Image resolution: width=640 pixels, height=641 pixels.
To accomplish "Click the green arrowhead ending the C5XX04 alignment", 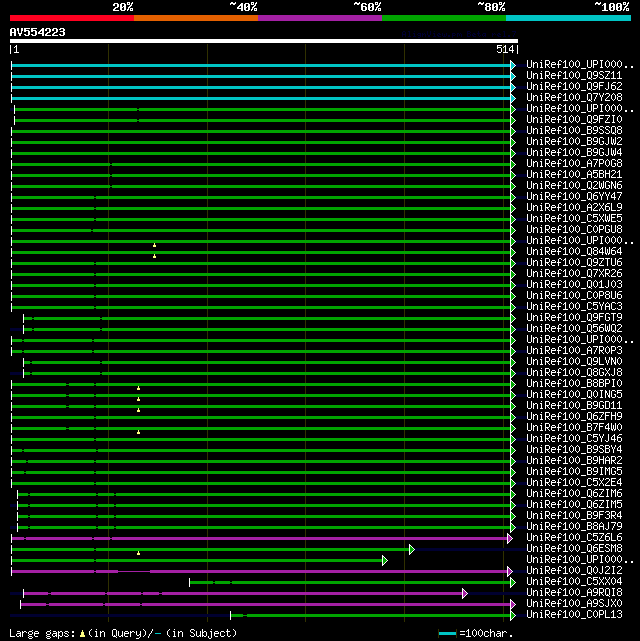I will coord(513,583).
